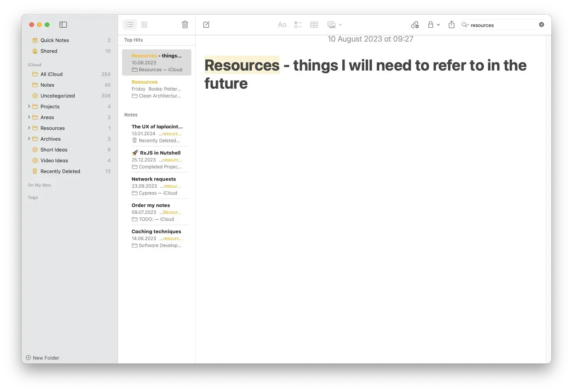The width and height of the screenshot is (573, 392).
Task: Expand the Archives folder
Action: [x=29, y=139]
